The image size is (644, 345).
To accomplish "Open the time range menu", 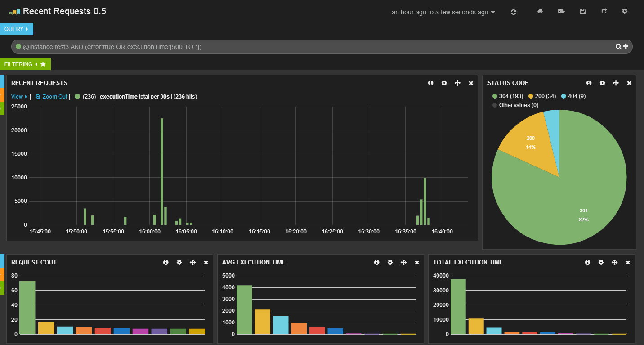I will [443, 12].
